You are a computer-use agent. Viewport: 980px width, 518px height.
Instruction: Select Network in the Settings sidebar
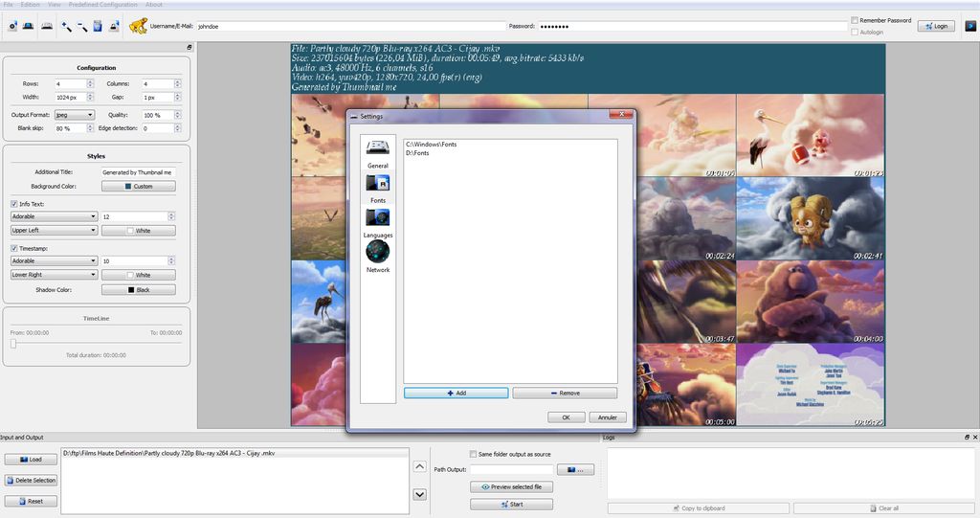(x=377, y=258)
